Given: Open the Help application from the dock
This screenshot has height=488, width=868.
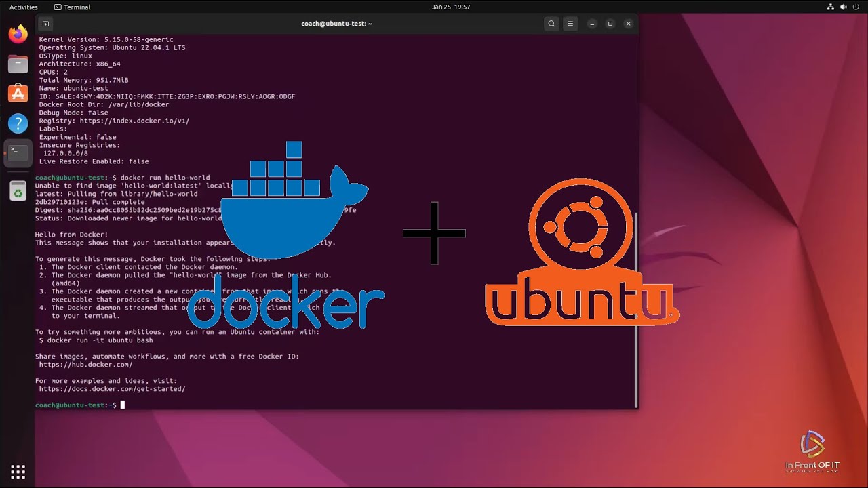Looking at the screenshot, I should tap(18, 123).
